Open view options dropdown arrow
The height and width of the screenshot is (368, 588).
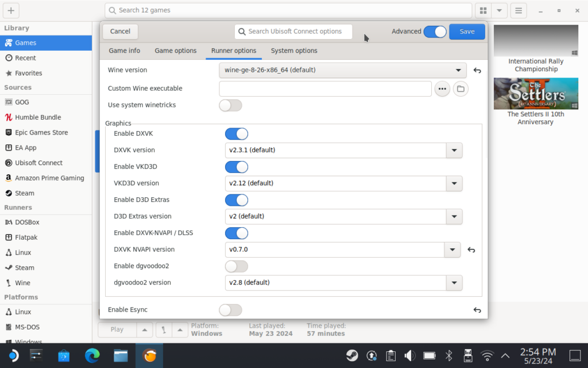pos(499,10)
